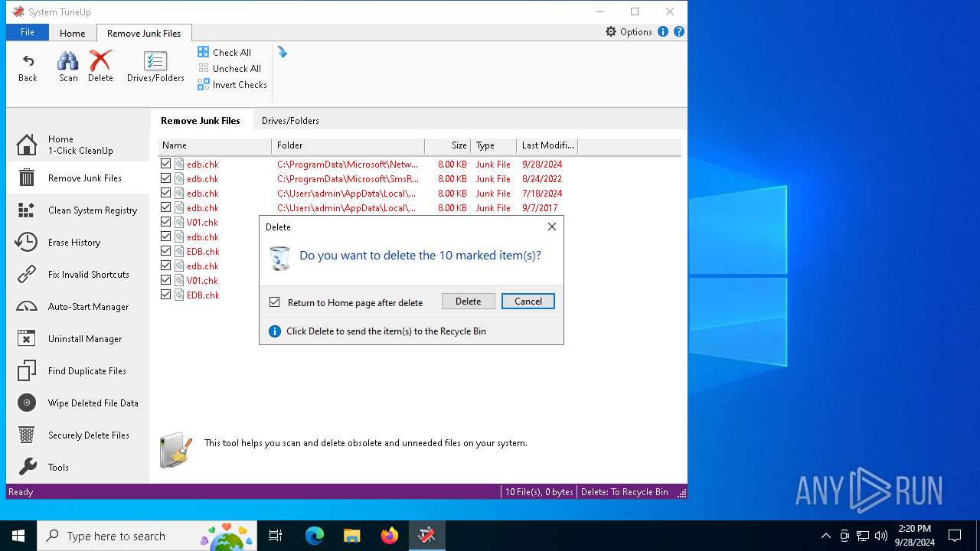Open volume control in system tray
The height and width of the screenshot is (551, 980).
[x=881, y=536]
